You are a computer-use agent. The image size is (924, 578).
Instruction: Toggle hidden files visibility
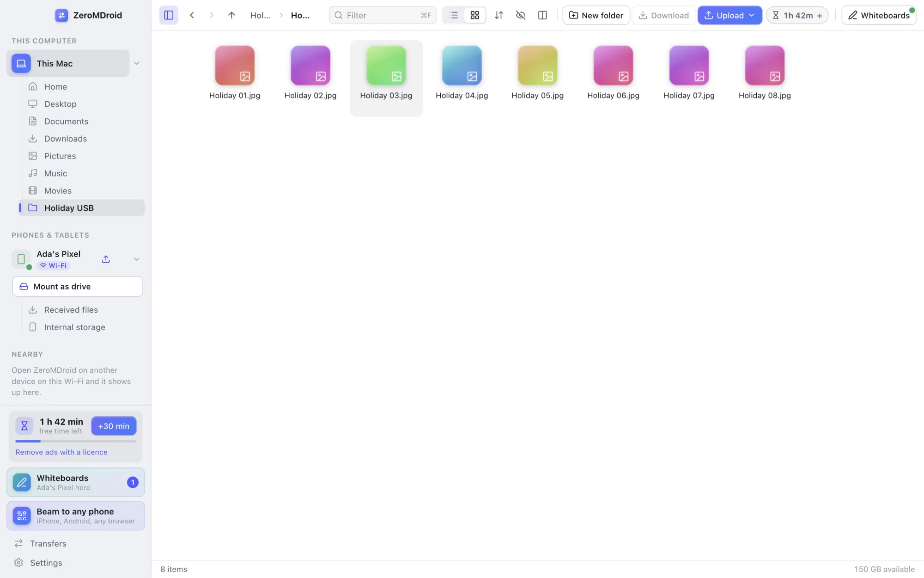coord(521,15)
